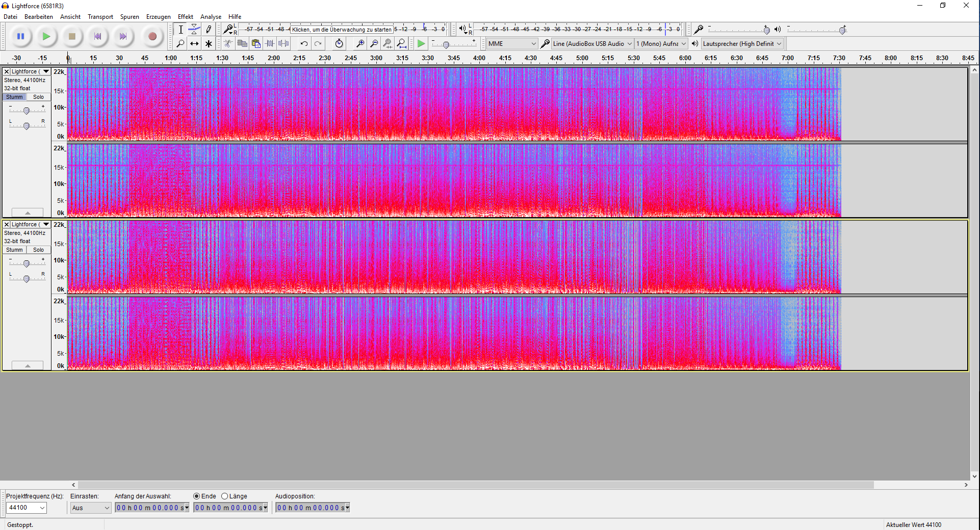Viewport: 980px width, 530px height.
Task: Click the Zoom In magnifier icon
Action: click(360, 44)
